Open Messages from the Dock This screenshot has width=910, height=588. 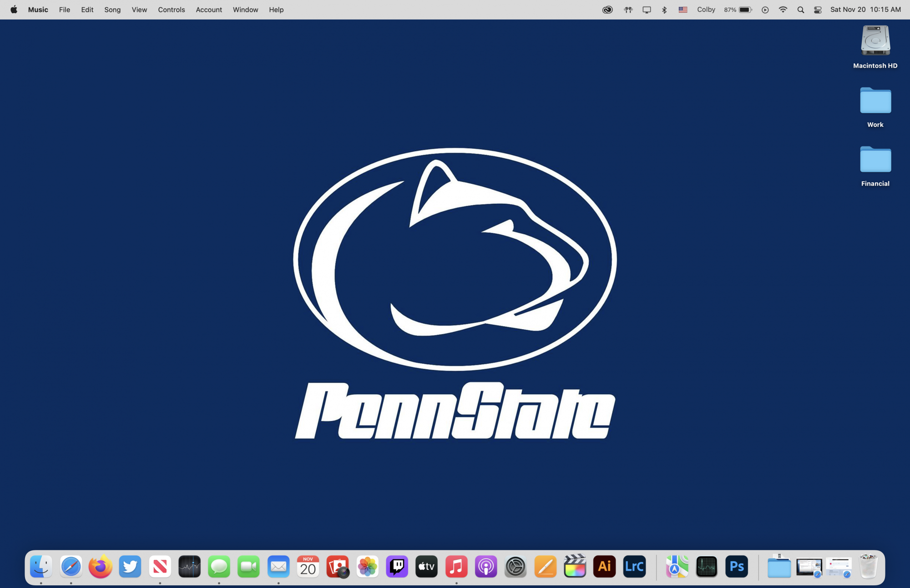tap(219, 567)
